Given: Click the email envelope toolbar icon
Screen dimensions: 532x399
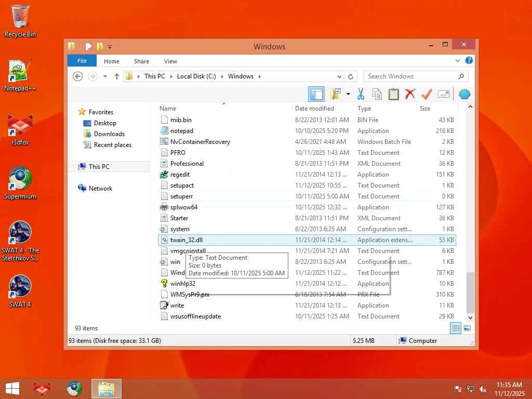Looking at the screenshot, I should (444, 94).
